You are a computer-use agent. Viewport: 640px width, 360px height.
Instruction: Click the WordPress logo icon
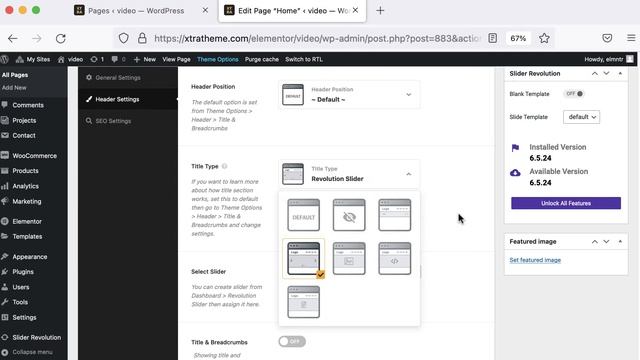point(5,59)
